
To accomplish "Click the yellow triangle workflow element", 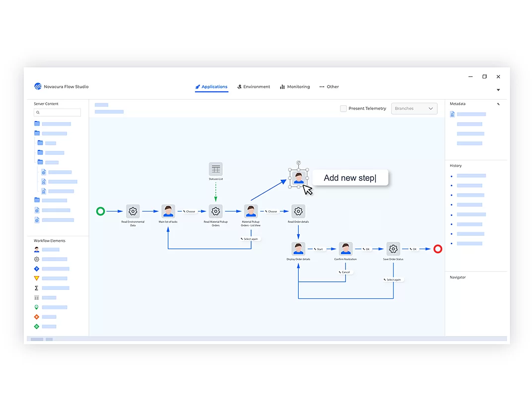I will [36, 278].
